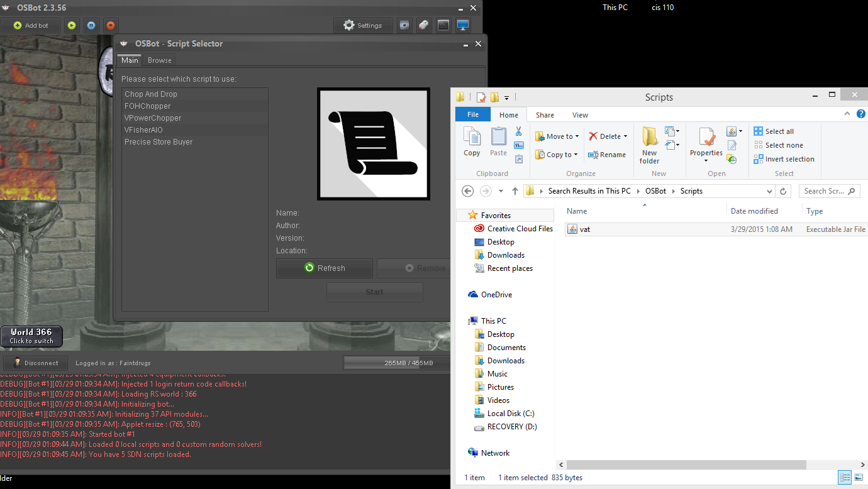Pause the bot using the blue pause icon

pos(91,25)
